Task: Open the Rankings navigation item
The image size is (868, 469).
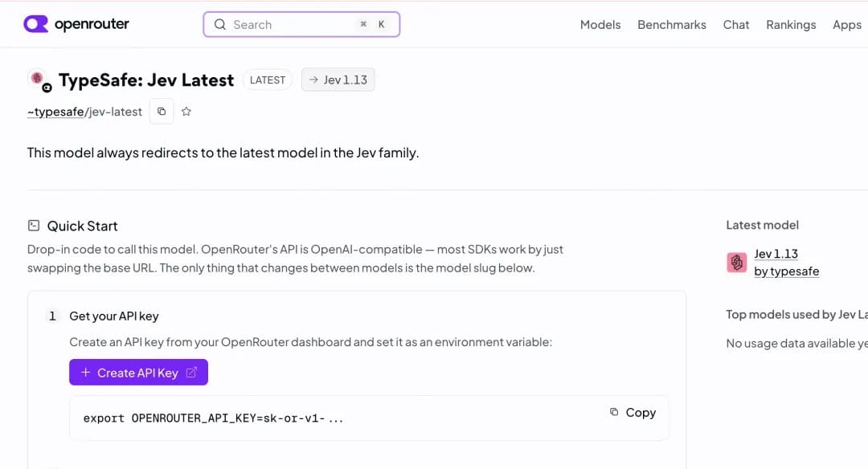Action: coord(791,25)
